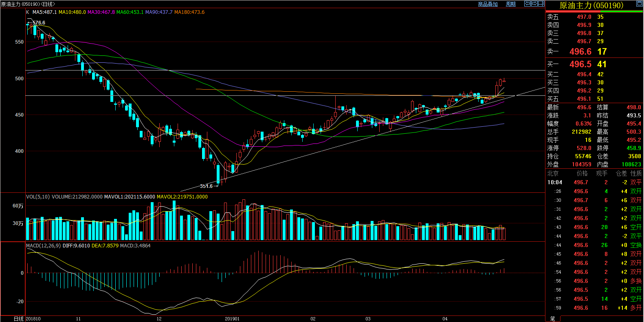Click the 总手 value 212982
The width and height of the screenshot is (644, 322).
pos(582,132)
